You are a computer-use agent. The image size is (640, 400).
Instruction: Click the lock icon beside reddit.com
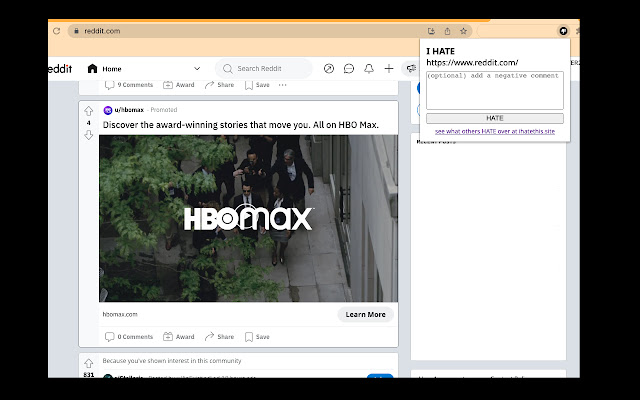pos(76,31)
